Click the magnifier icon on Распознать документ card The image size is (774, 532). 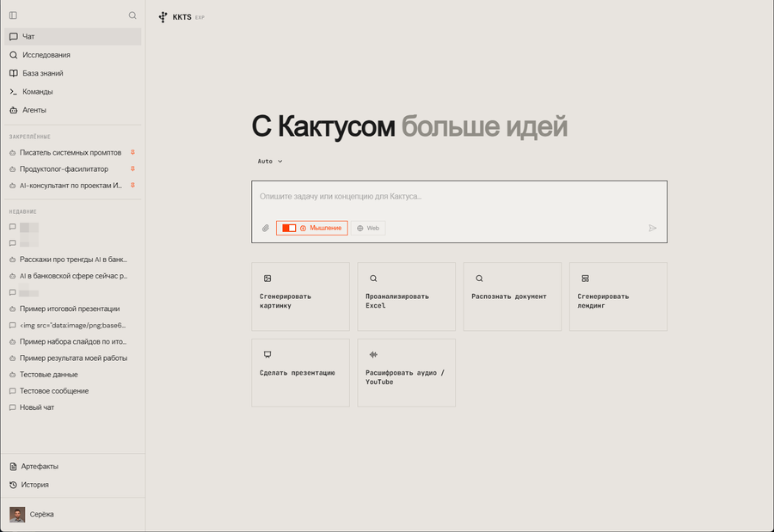pos(479,278)
